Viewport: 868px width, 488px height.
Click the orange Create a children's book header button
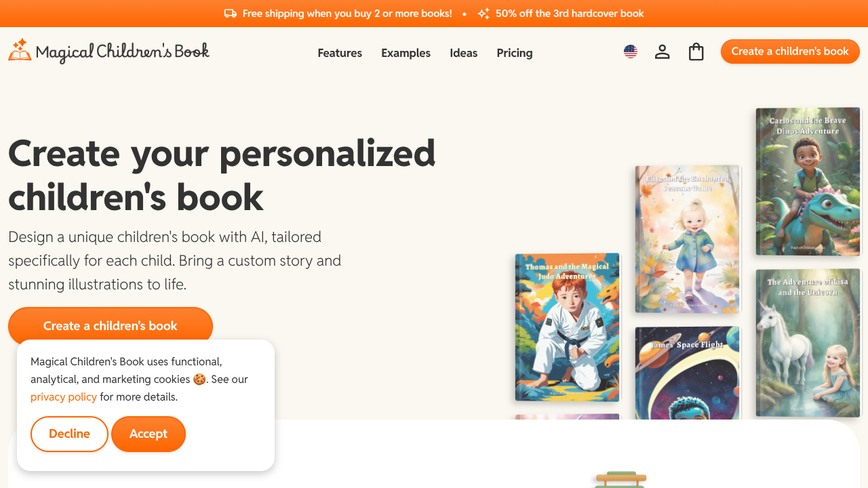[x=789, y=51]
